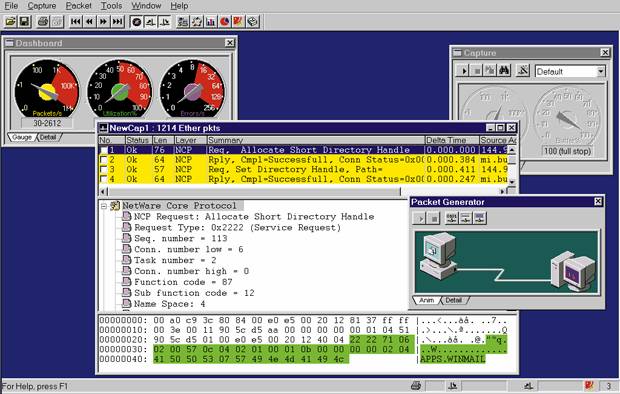Step forward using the fast-forward toolbar button

104,21
